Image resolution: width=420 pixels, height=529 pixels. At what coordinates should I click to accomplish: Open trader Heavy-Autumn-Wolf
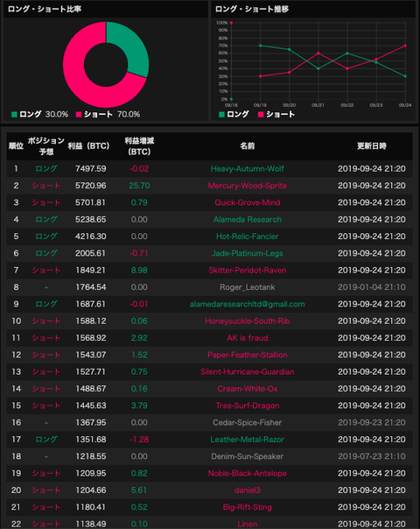[x=247, y=169]
